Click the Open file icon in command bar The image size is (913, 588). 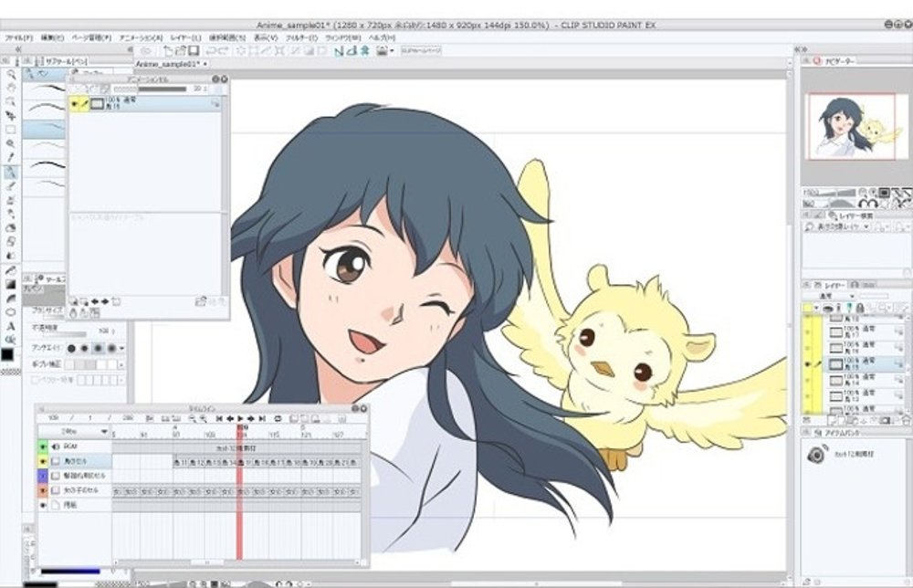pos(181,50)
